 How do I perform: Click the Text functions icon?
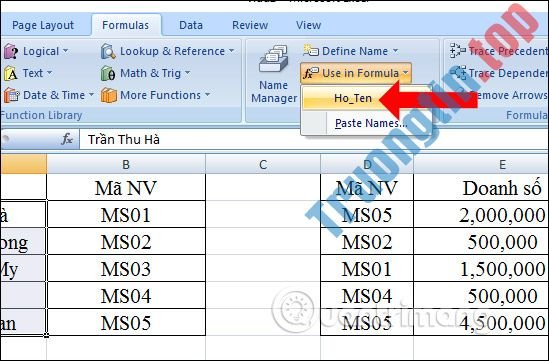coord(11,74)
